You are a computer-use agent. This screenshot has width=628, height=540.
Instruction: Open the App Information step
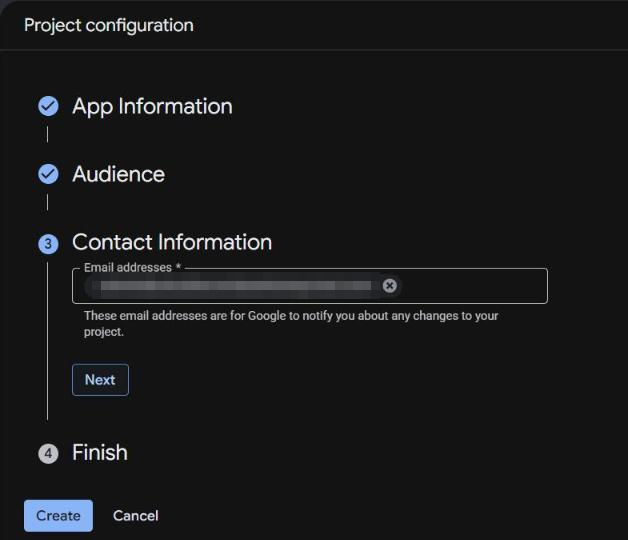tap(152, 107)
